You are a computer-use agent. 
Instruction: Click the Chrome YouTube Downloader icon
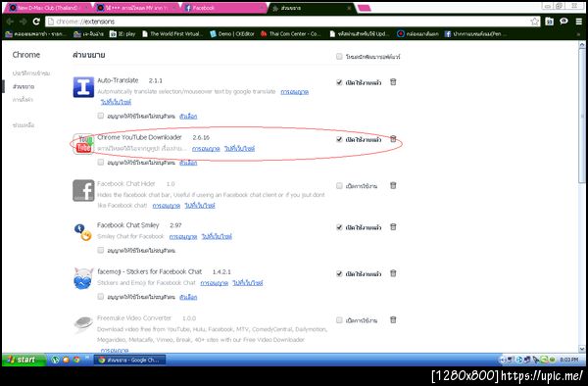click(83, 144)
